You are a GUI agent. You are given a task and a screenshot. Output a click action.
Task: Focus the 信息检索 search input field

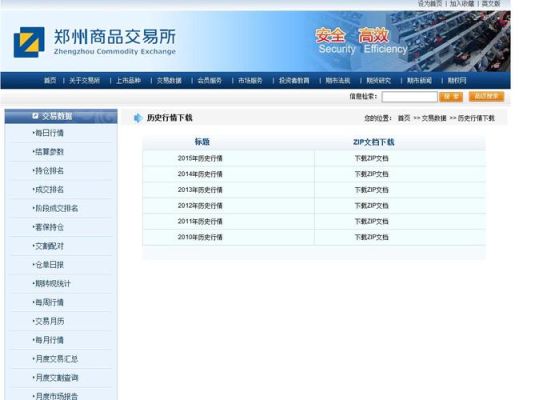[x=409, y=97]
